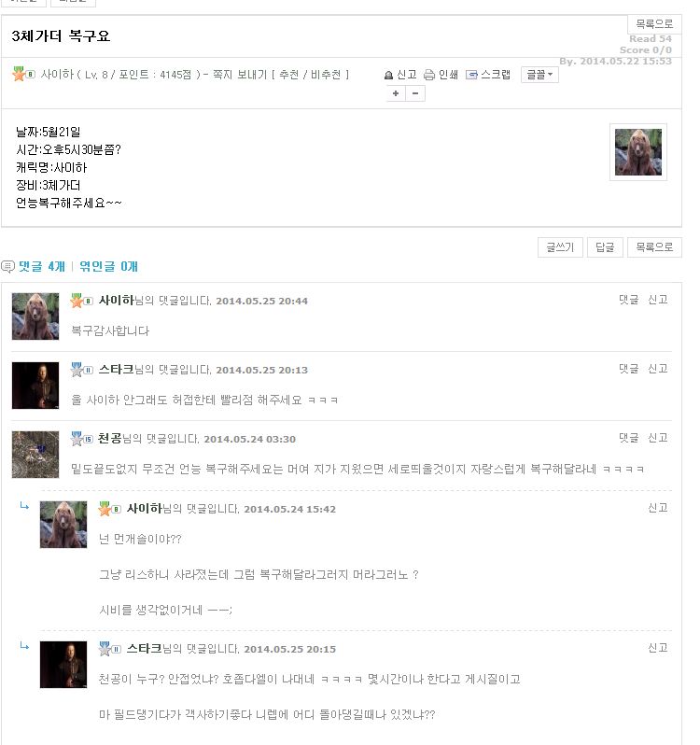700x745 pixels.
Task: Click the reply arrow icon before 사이하's nested comment
Action: coord(24,507)
